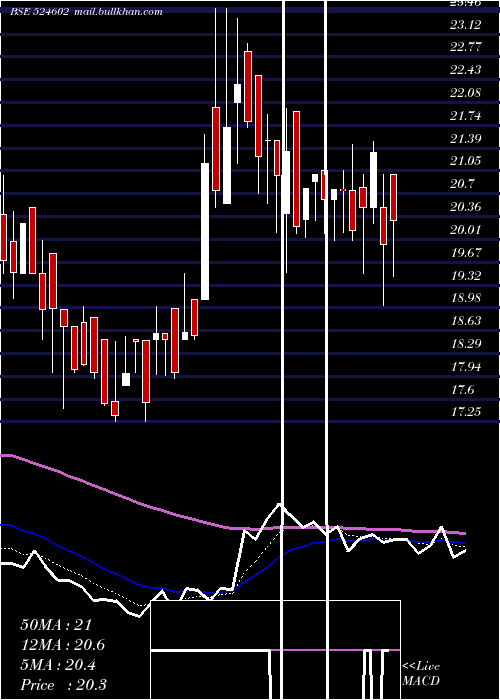500x700 pixels.
Task: Select the 17.25 price axis label
Action: click(x=465, y=412)
